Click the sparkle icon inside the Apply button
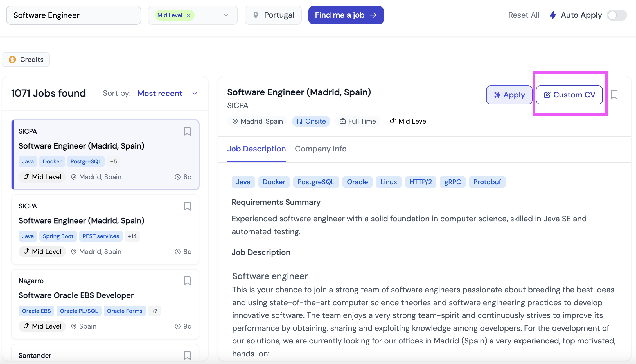636x364 pixels. click(x=497, y=95)
